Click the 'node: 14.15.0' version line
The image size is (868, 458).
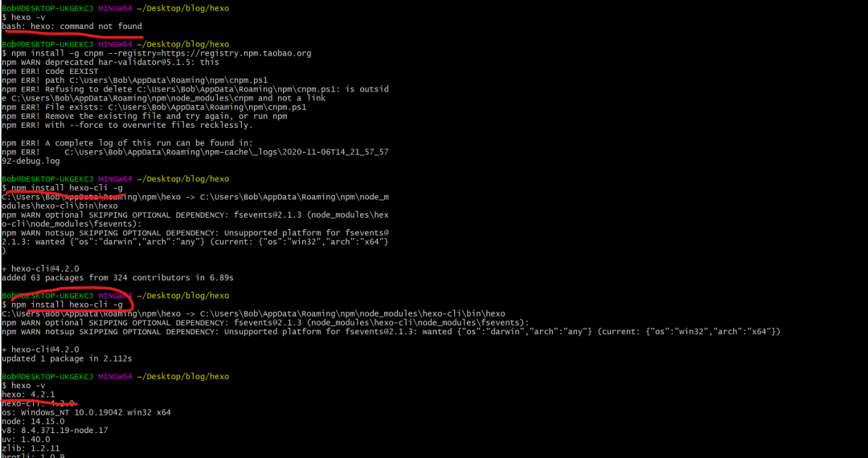[33, 422]
